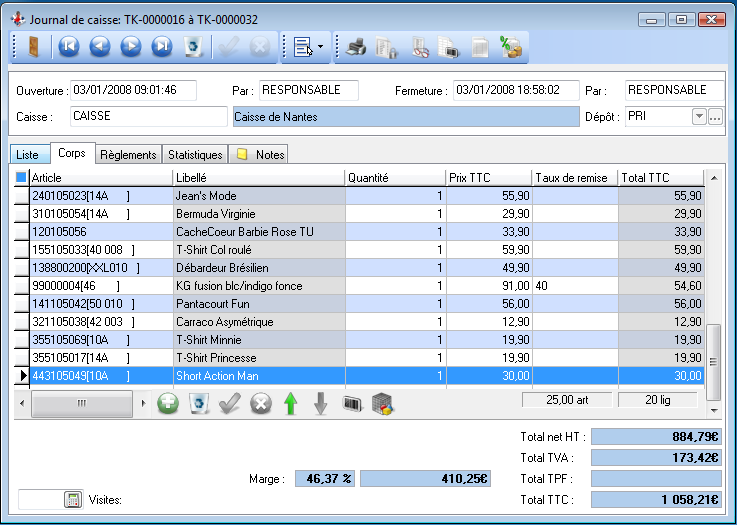
Task: Click the Caisse input field
Action: point(149,116)
